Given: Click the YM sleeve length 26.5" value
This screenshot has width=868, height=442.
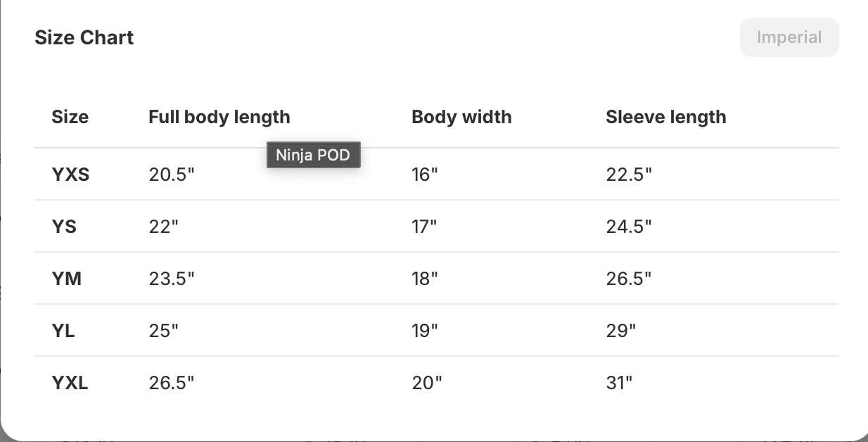Looking at the screenshot, I should coord(628,279).
